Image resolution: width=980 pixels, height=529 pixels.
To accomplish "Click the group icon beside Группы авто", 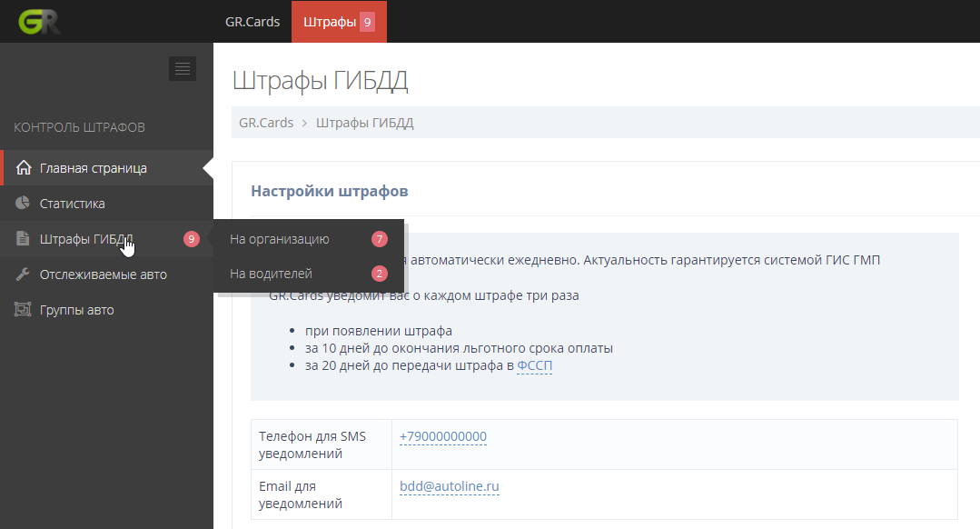I will coord(24,310).
